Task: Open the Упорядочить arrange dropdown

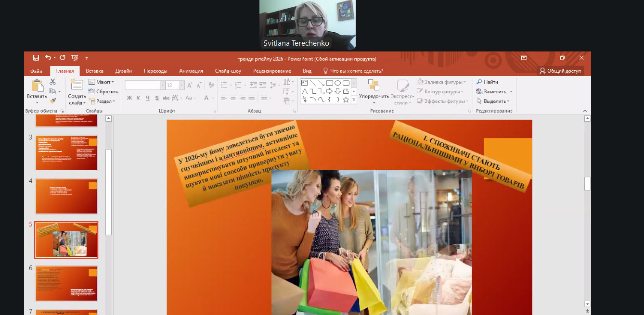Action: click(x=374, y=96)
